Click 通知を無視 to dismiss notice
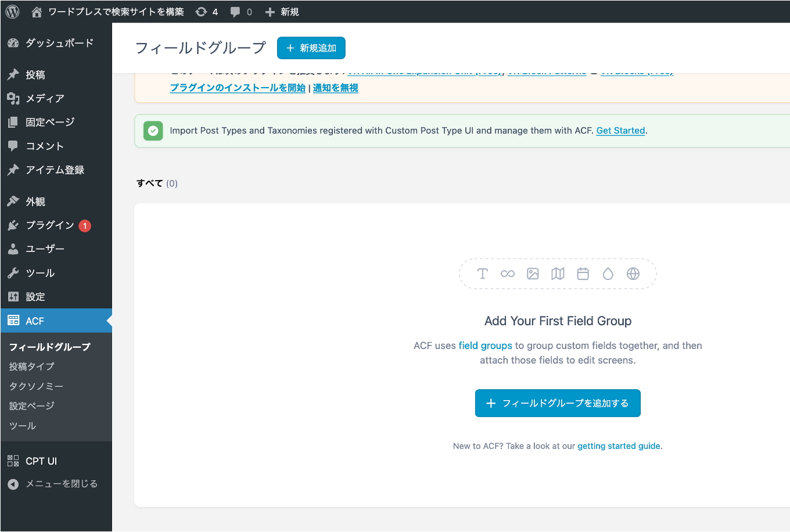 [x=335, y=88]
